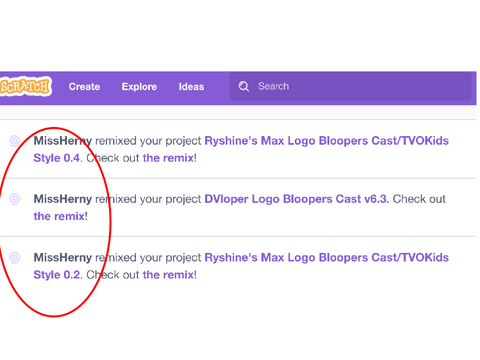Open MissHerny profile in DVloper message
480x360 pixels.
coord(63,199)
